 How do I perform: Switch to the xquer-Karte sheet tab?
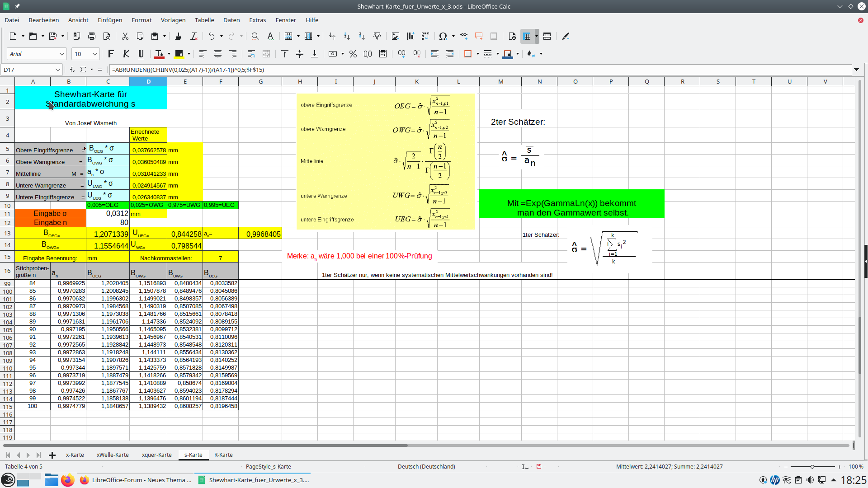pos(156,455)
